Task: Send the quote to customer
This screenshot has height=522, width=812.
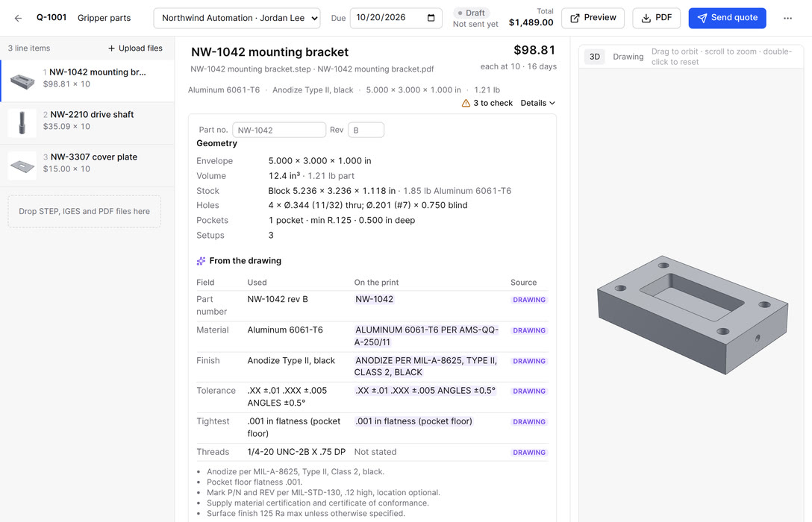Action: point(727,18)
